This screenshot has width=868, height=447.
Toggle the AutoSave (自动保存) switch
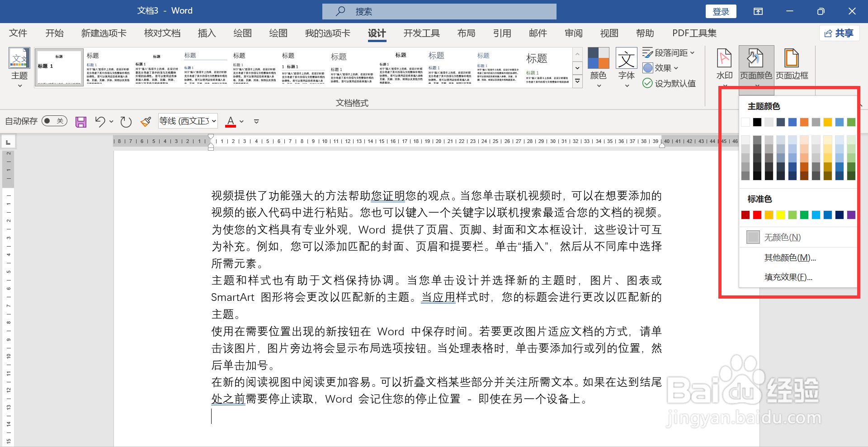coord(54,121)
